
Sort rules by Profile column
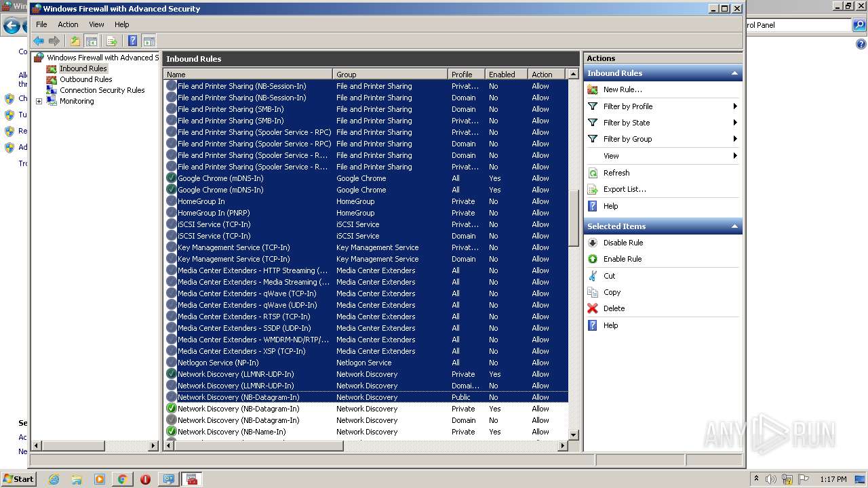(x=467, y=75)
